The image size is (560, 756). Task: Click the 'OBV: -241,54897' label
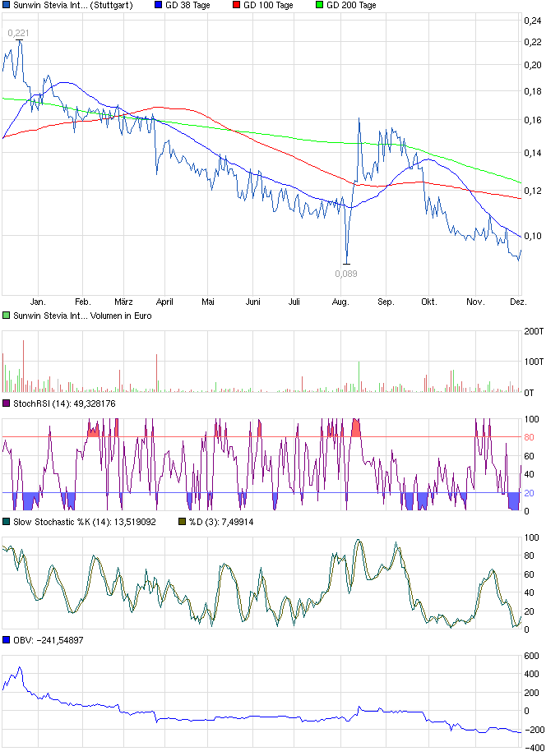pyautogui.click(x=49, y=640)
